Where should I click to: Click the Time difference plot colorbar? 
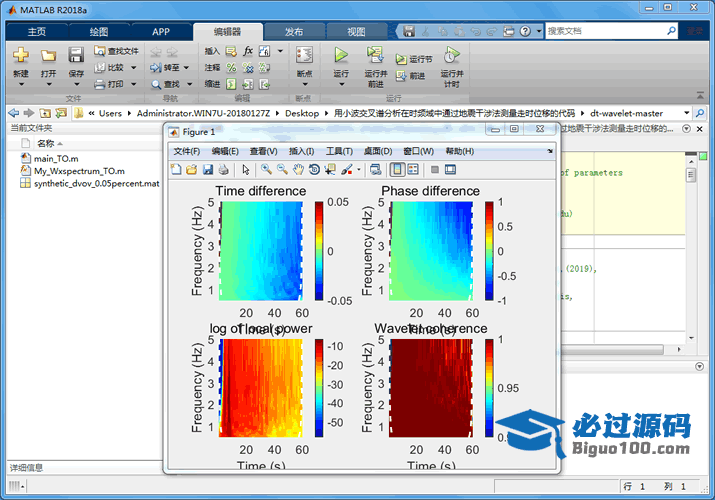tap(319, 251)
